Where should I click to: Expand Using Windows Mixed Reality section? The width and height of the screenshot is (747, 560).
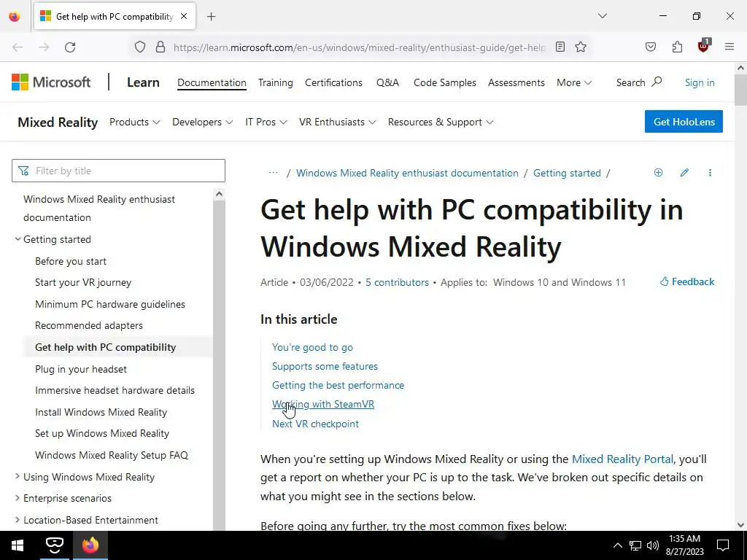point(18,476)
